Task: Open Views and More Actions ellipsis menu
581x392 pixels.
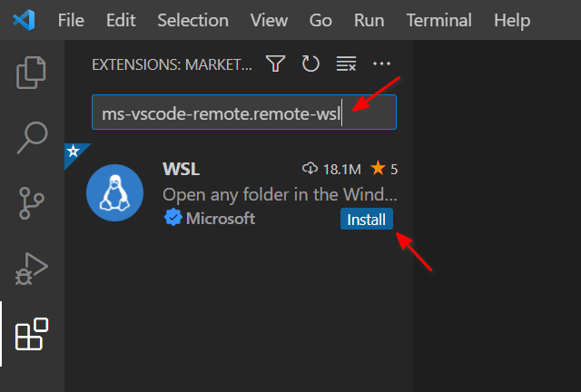Action: tap(381, 64)
